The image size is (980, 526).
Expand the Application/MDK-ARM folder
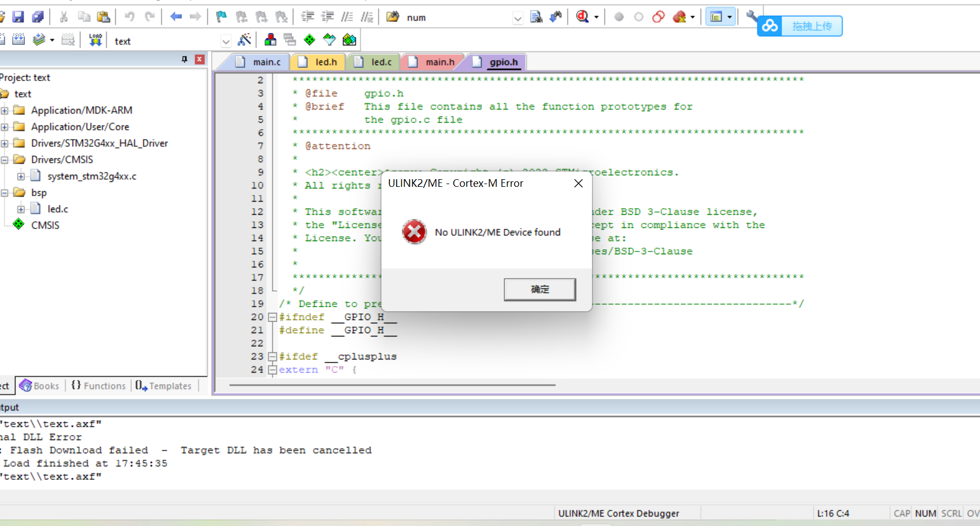(4, 111)
